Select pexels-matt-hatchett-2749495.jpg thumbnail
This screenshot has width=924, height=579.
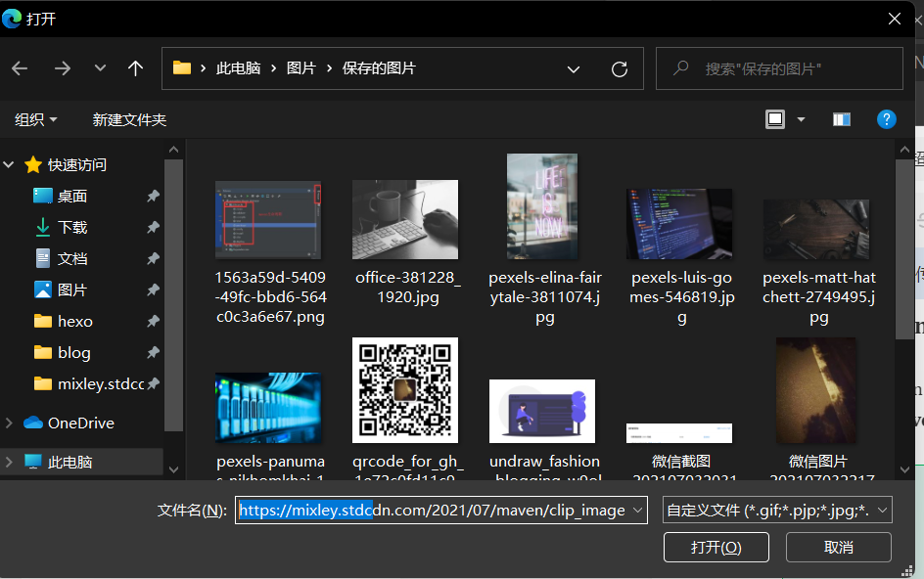point(815,229)
